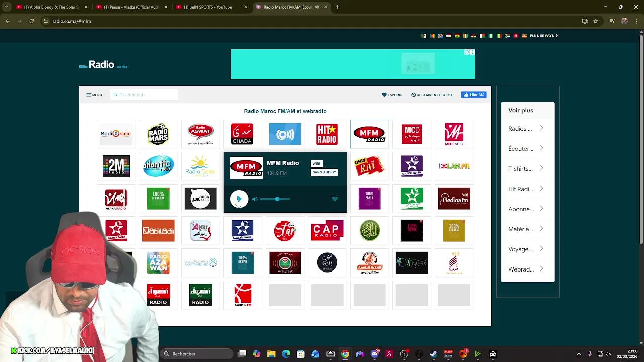The image size is (644, 362).
Task: Open the MENU hamburger
Action: (94, 95)
